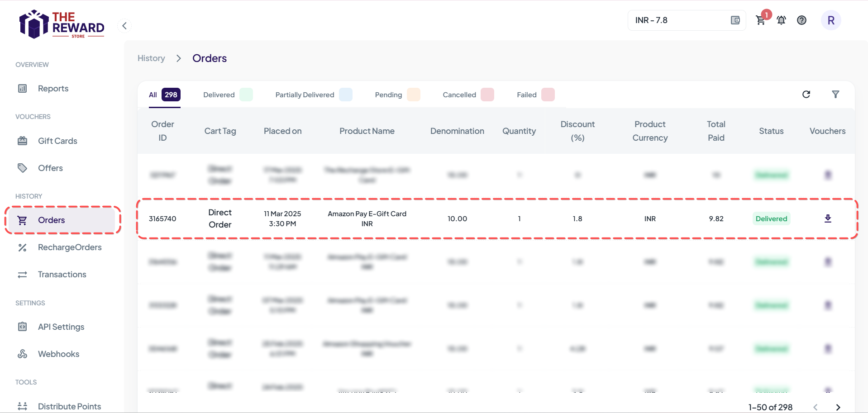The height and width of the screenshot is (413, 868).
Task: Click the Denomination column header
Action: pos(457,131)
